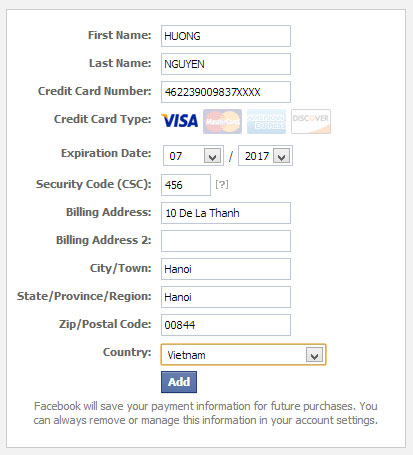Select the Credit Card Number field
Viewport: 413px width, 455px height.
226,92
